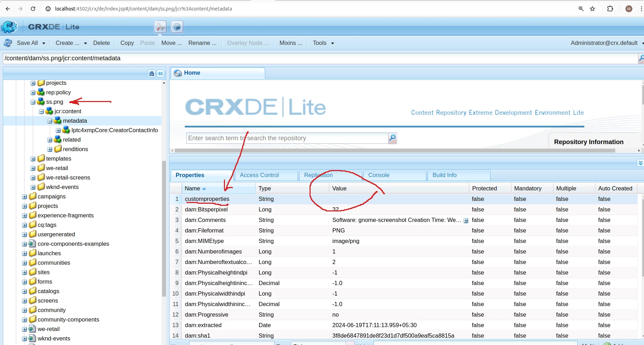644x345 pixels.
Task: Open browser zoom magnifier icon
Action: click(581, 9)
